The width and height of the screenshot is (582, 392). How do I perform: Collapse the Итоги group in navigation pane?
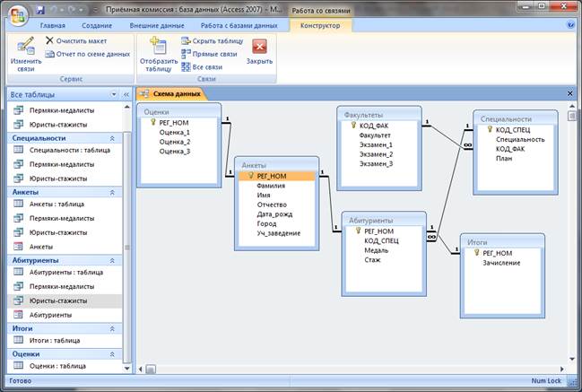(x=112, y=328)
